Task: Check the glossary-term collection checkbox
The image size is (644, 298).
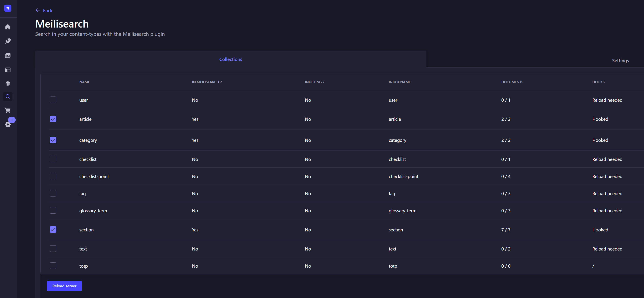Action: pos(53,210)
